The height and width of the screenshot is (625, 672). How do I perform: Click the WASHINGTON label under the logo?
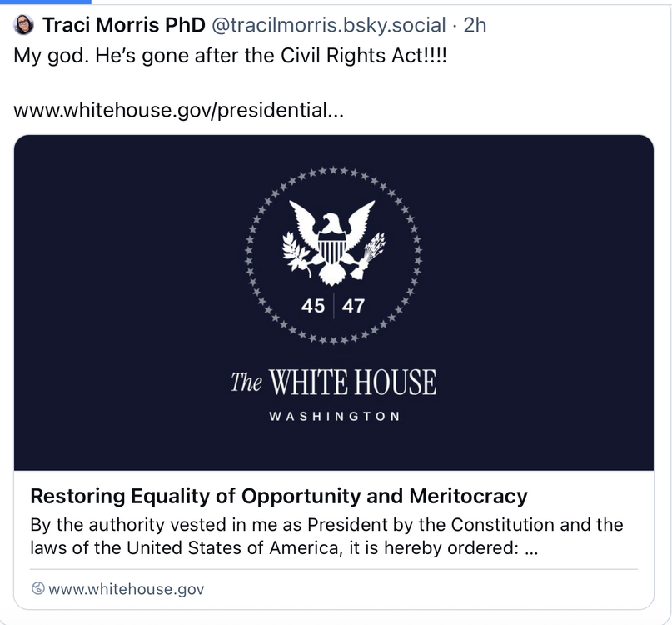click(333, 416)
